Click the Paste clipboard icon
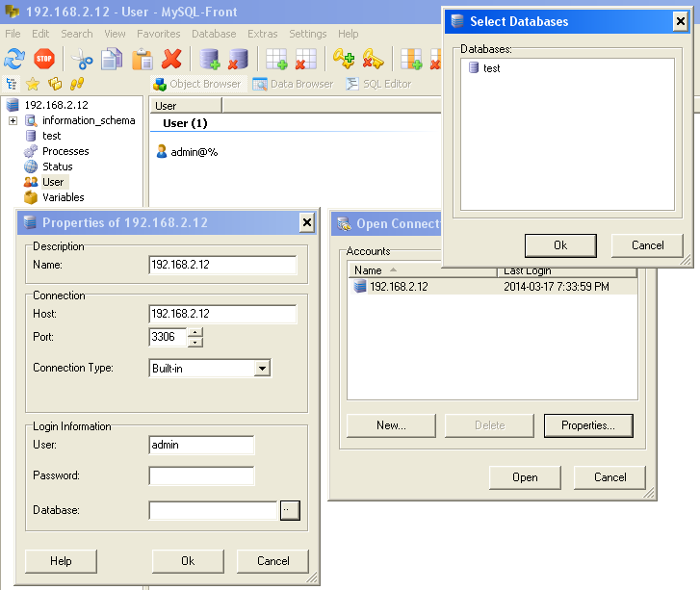The width and height of the screenshot is (700, 590). 143,59
